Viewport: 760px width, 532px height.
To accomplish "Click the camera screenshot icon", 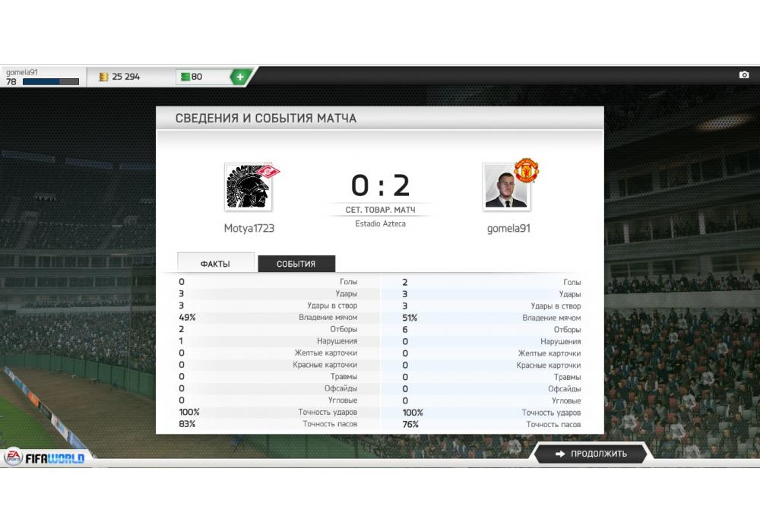I will 743,74.
